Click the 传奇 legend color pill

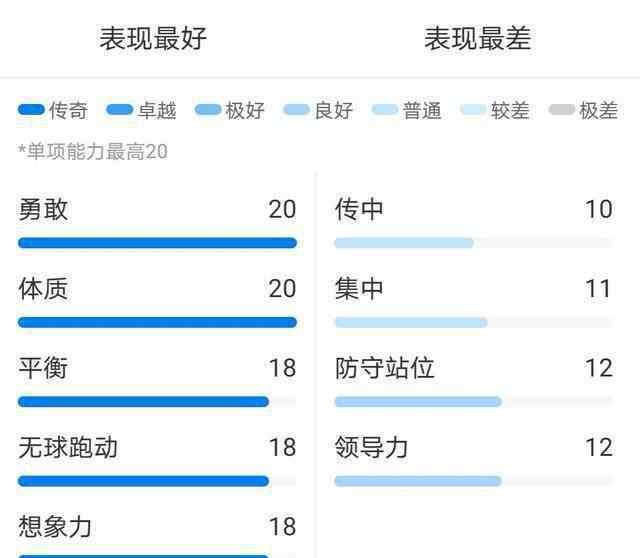pyautogui.click(x=31, y=110)
